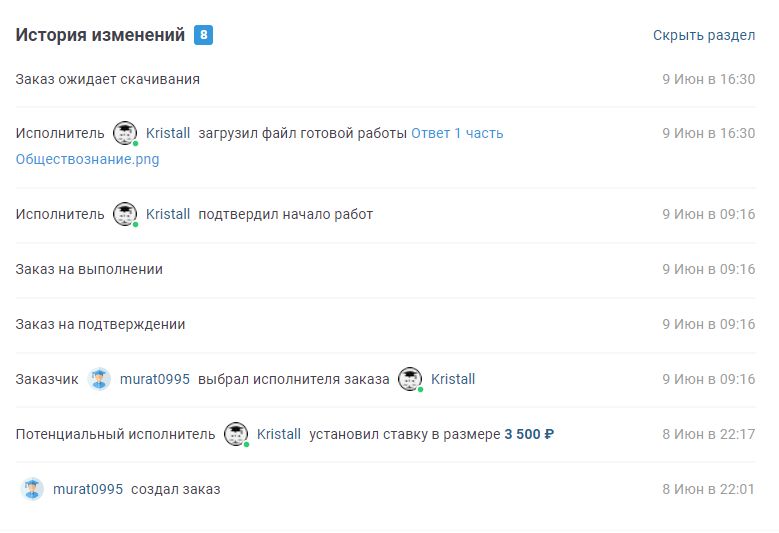Collapse section via "Скрыть раздел" link
The height and width of the screenshot is (533, 779).
703,35
